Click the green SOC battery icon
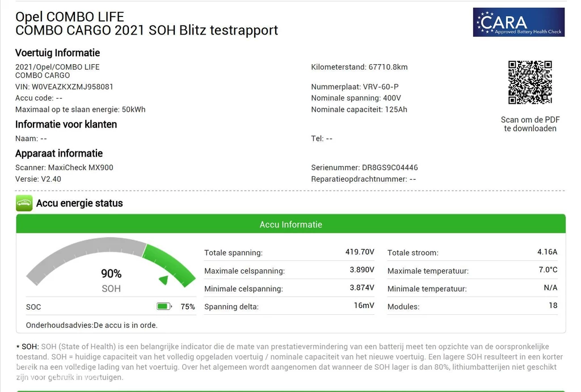This screenshot has height=392, width=581. (164, 306)
